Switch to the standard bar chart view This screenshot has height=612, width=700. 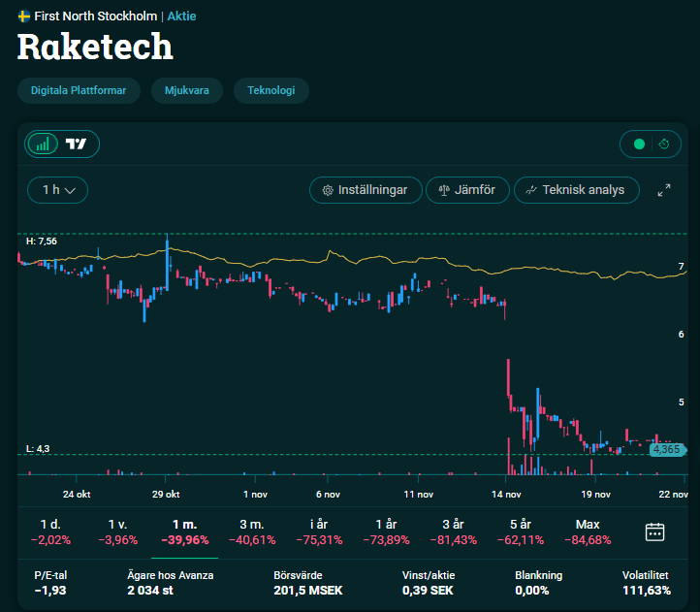[x=43, y=144]
